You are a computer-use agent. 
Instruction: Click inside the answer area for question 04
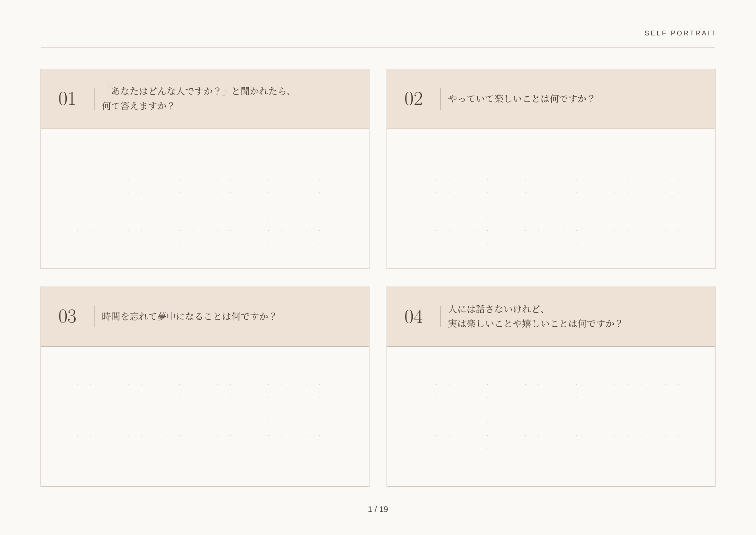tap(551, 416)
